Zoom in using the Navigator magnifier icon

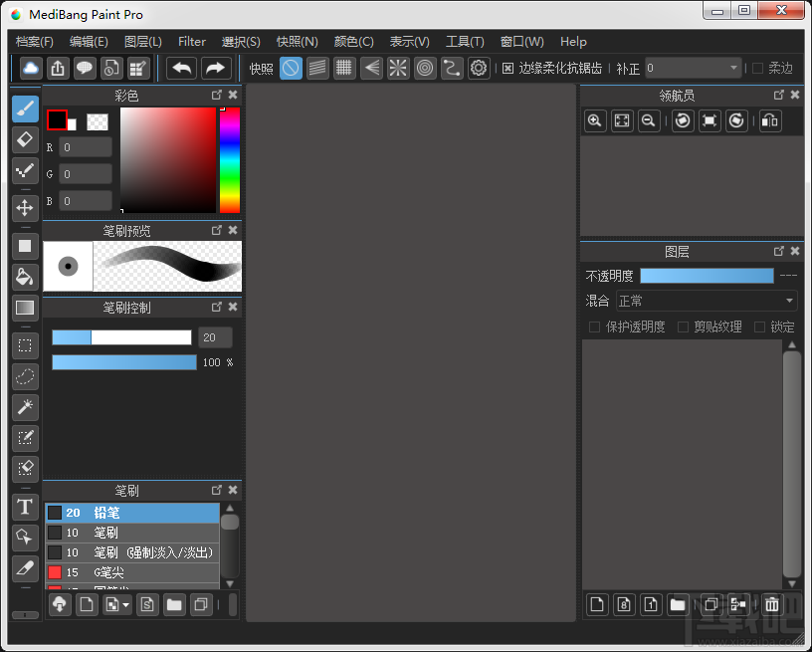point(595,120)
